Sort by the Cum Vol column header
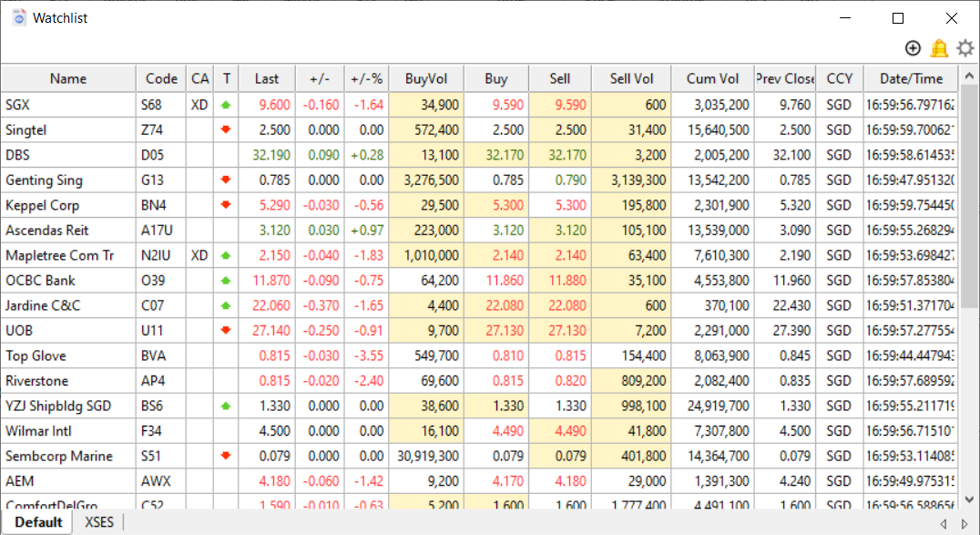Screen dimensions: 980x535 (713, 78)
